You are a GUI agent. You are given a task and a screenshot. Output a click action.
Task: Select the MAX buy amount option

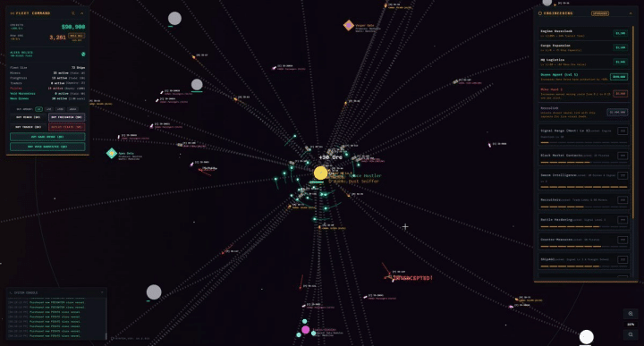point(72,109)
